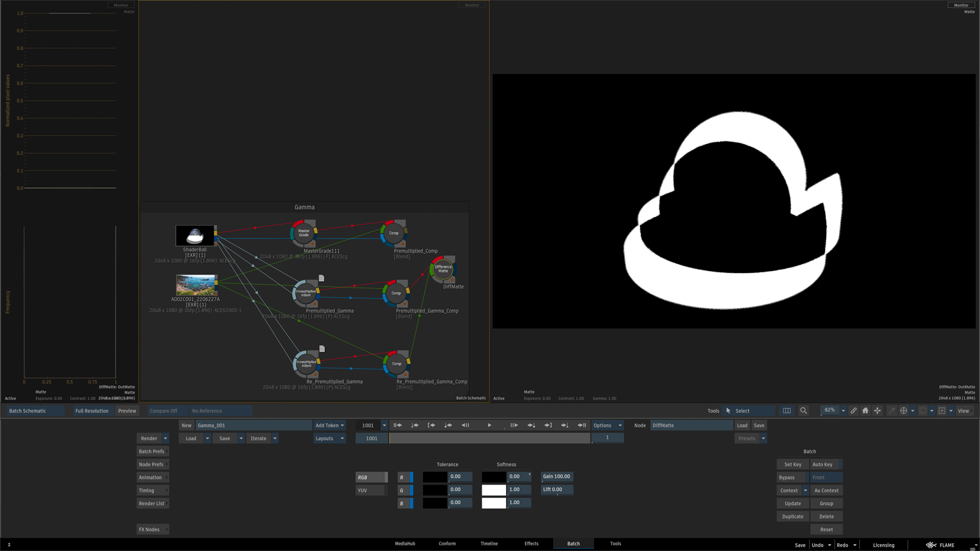This screenshot has height=551, width=980.
Task: Click the Gamma_001 batch name field
Action: (253, 425)
